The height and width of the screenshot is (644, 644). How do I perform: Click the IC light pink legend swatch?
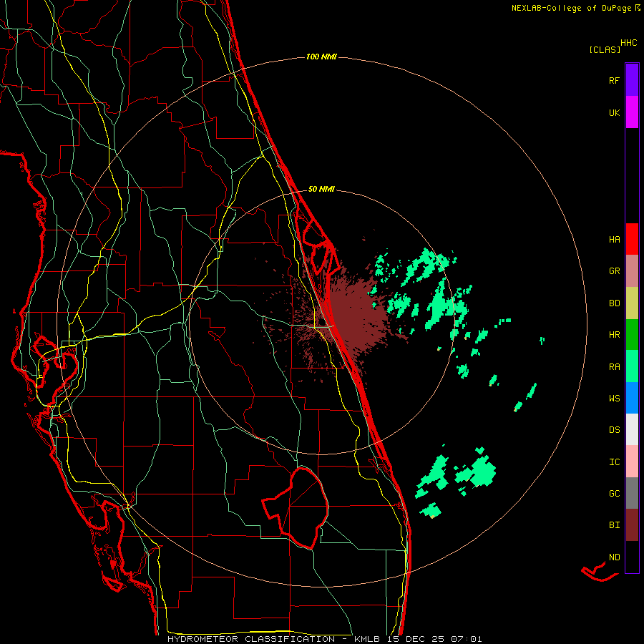click(632, 462)
